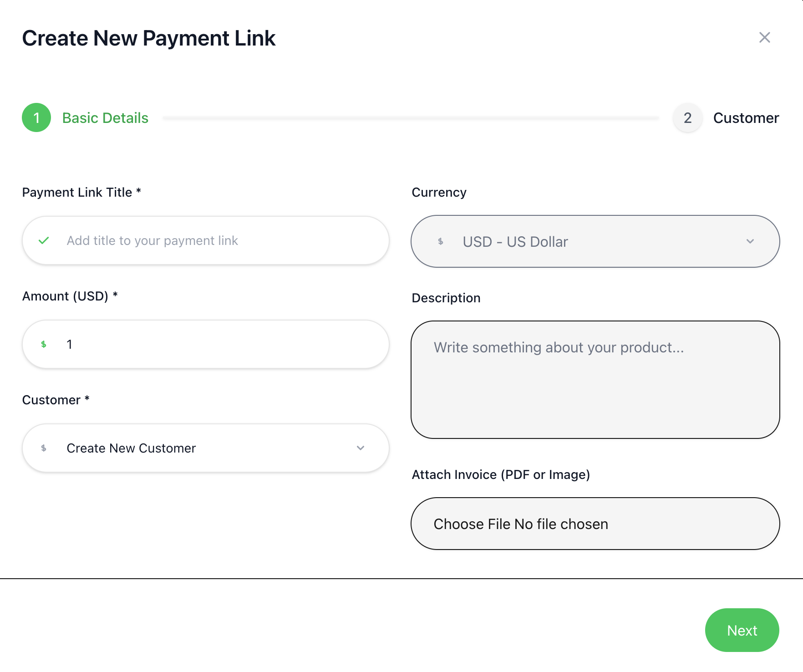Expand the Create New Customer chevron

[x=361, y=448]
